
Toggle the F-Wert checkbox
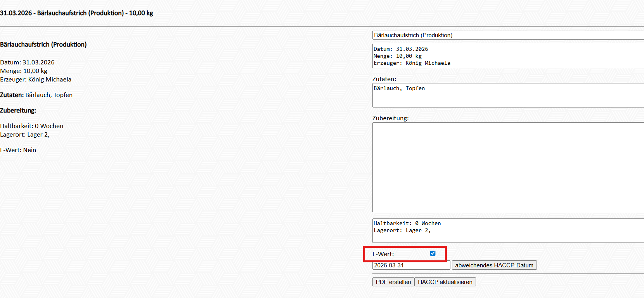click(x=433, y=253)
